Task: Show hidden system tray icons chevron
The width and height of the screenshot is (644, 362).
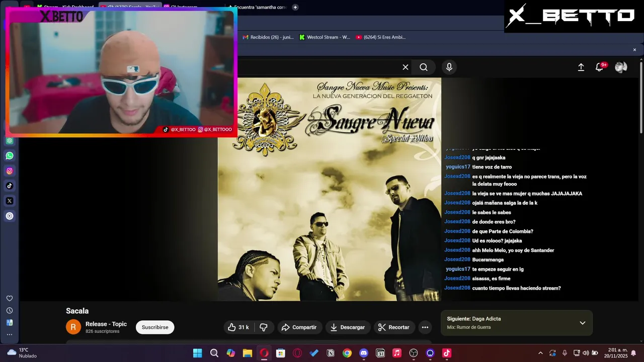Action: tap(540, 353)
